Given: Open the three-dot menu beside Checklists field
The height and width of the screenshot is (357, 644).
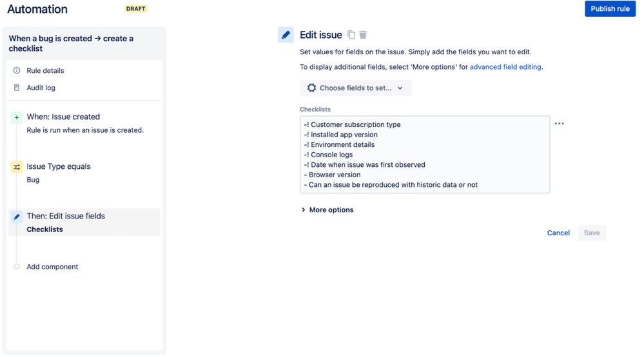Looking at the screenshot, I should [x=559, y=124].
